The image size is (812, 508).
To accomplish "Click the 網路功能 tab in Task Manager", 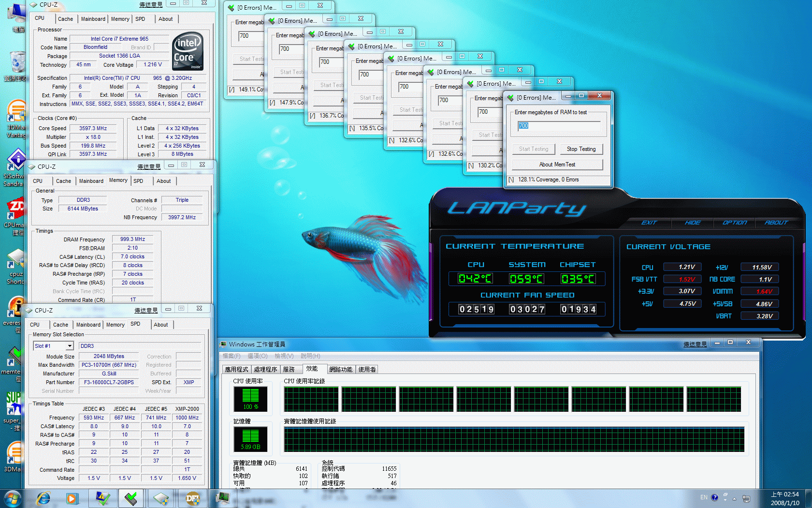I will click(341, 369).
